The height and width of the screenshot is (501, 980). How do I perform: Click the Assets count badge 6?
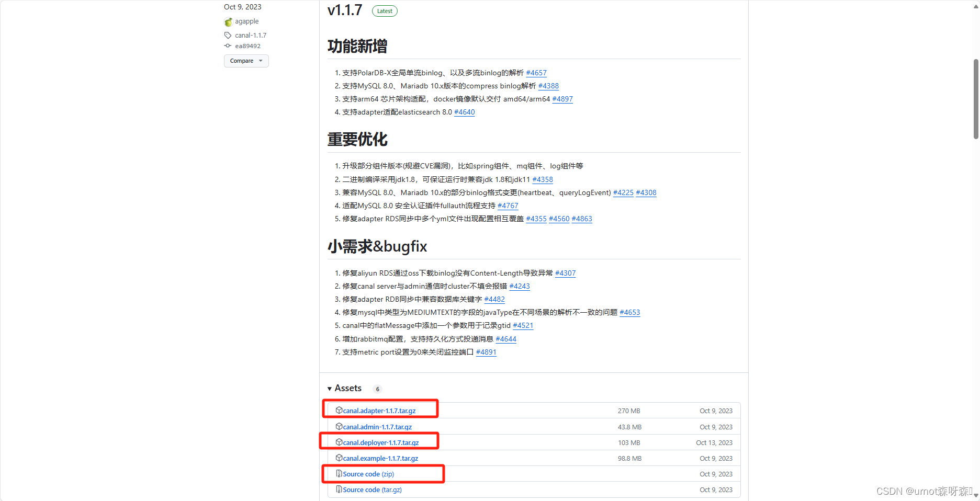click(x=378, y=389)
